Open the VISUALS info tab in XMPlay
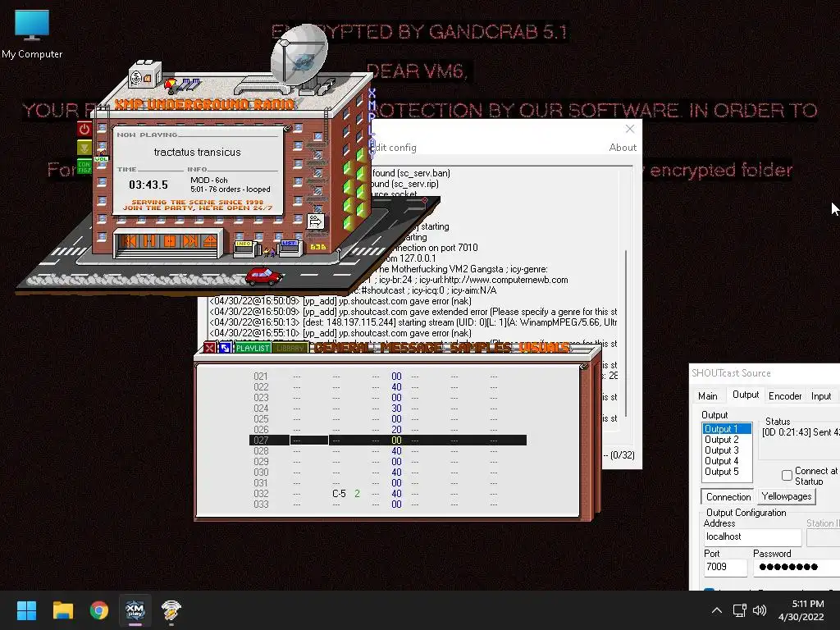 tap(544, 348)
